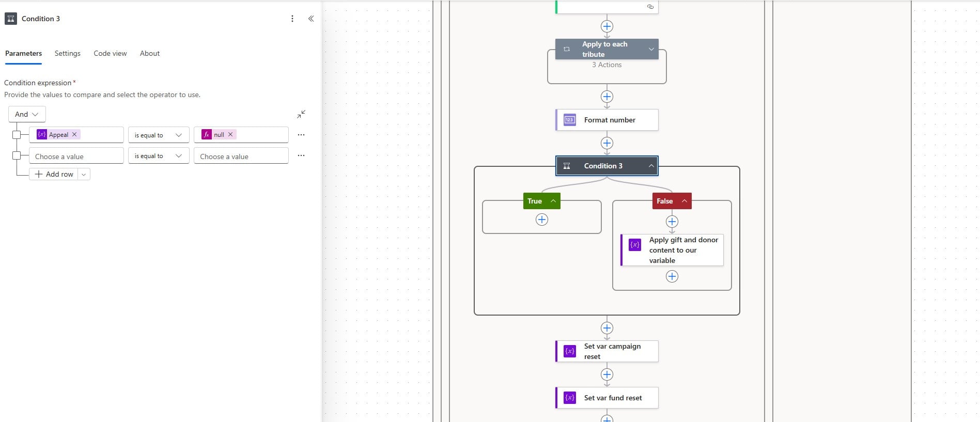Open options for the empty condition row

301,155
